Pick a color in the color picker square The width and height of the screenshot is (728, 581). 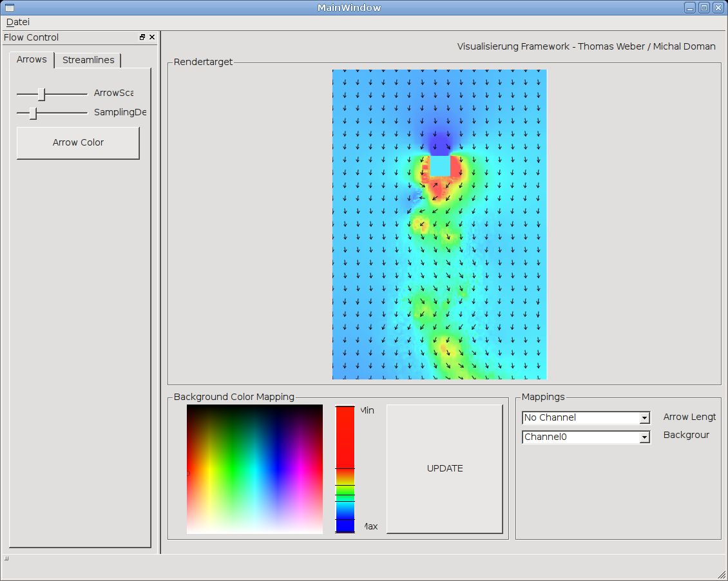click(254, 469)
